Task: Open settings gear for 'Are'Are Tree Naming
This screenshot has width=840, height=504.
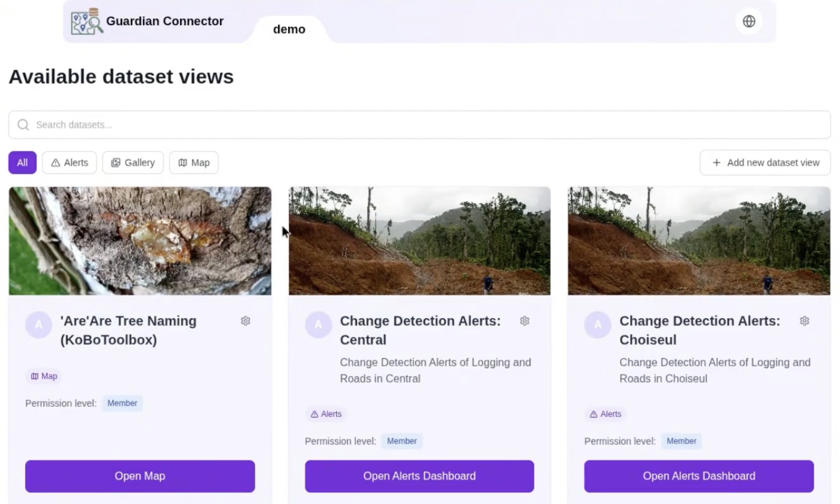Action: [245, 321]
